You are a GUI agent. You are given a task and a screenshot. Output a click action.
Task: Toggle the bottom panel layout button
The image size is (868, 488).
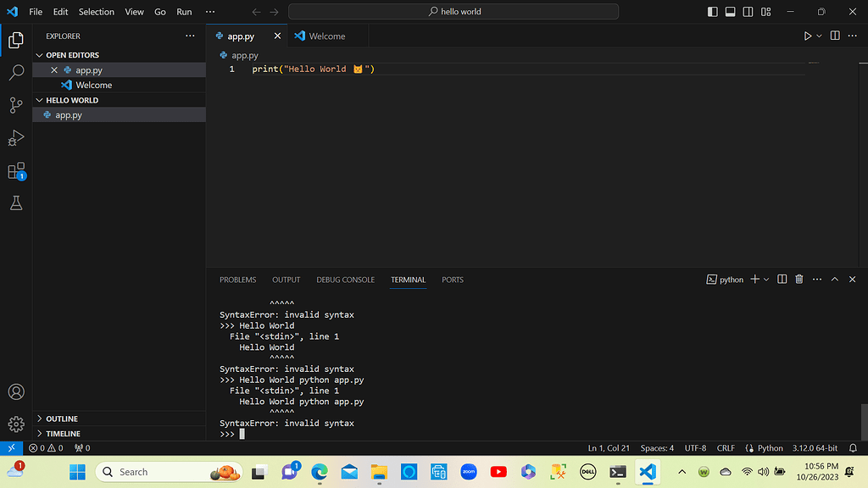point(730,12)
